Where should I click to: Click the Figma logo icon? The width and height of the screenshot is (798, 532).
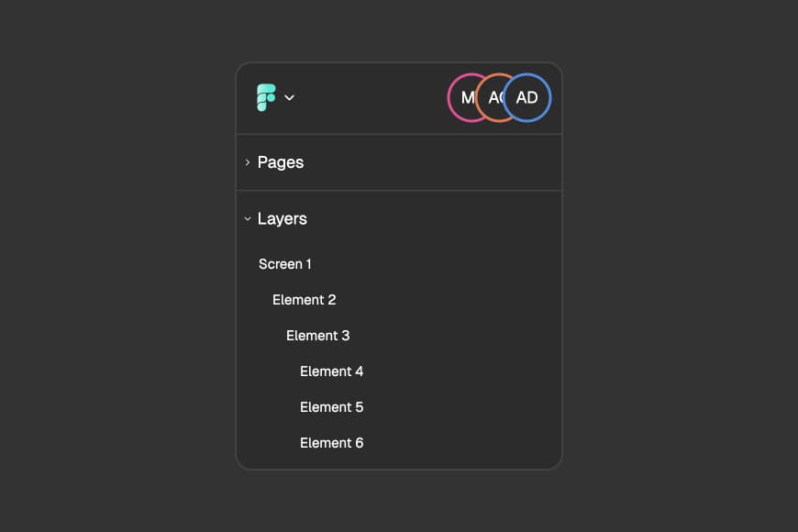click(268, 97)
